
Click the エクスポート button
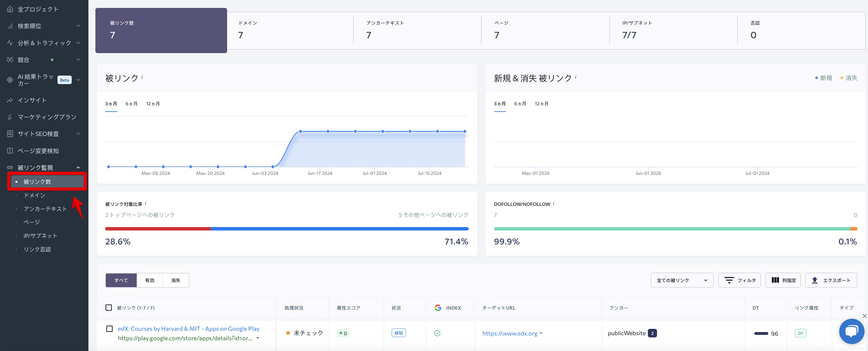831,280
